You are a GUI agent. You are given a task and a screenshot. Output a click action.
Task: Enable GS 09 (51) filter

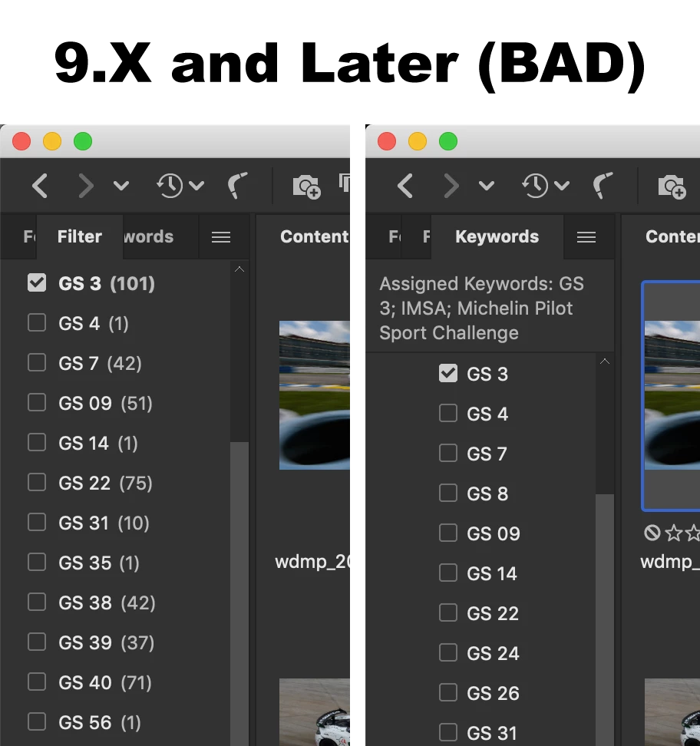[x=37, y=402]
